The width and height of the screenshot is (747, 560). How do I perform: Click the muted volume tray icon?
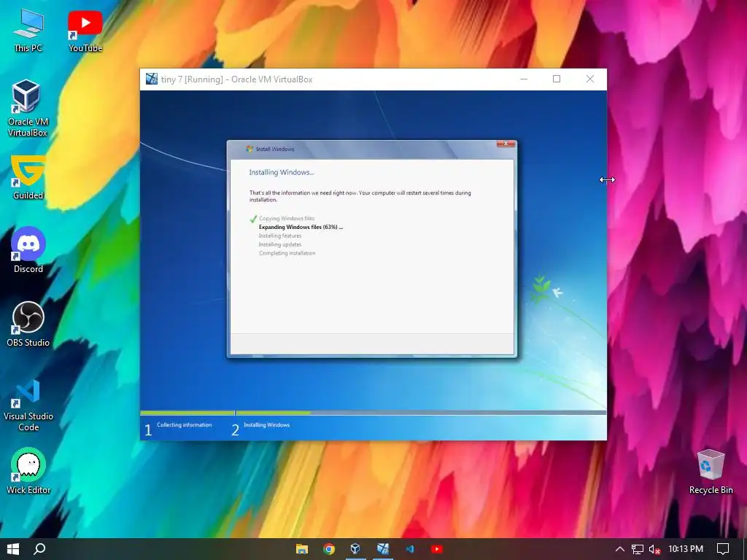654,549
